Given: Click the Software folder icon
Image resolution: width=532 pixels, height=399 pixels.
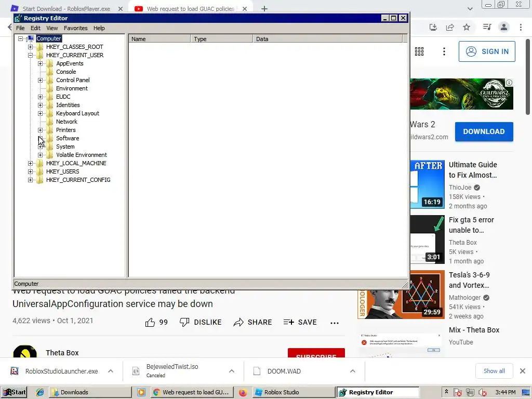Looking at the screenshot, I should 49,138.
